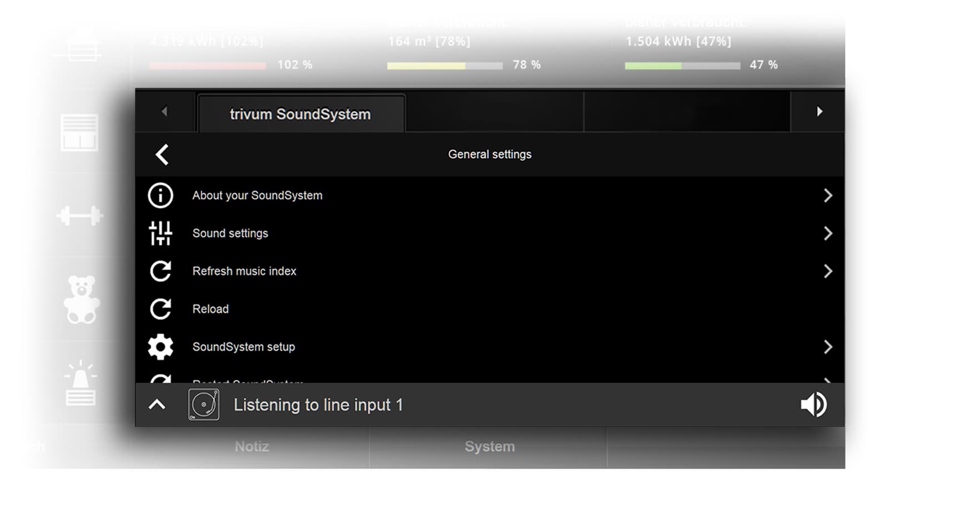
Task: Open About your SoundSystem
Action: [490, 196]
